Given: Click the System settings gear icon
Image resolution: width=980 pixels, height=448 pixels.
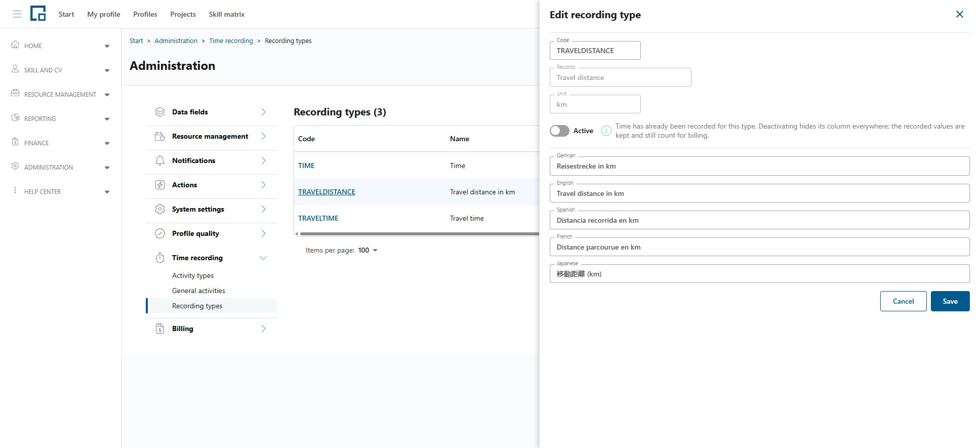Looking at the screenshot, I should [160, 209].
